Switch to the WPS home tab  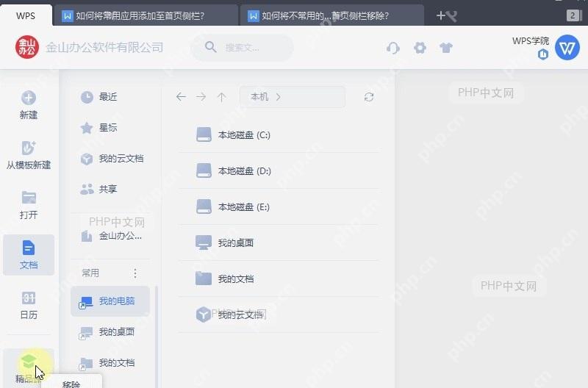click(26, 15)
